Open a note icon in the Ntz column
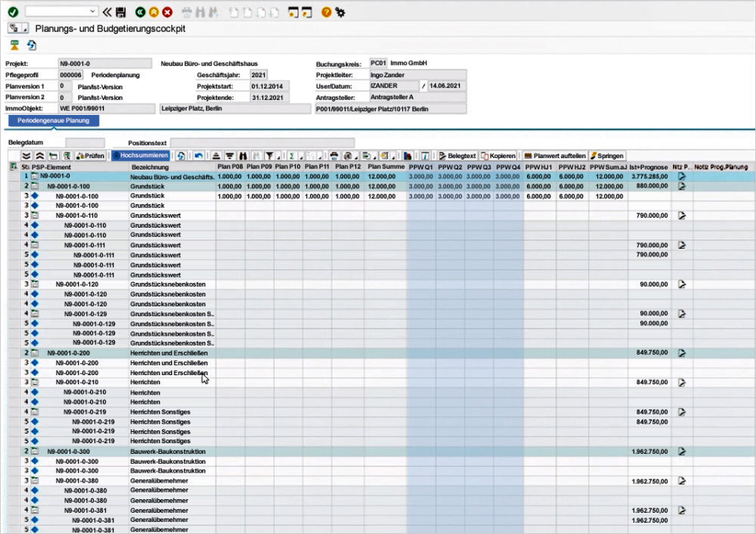 pyautogui.click(x=681, y=177)
